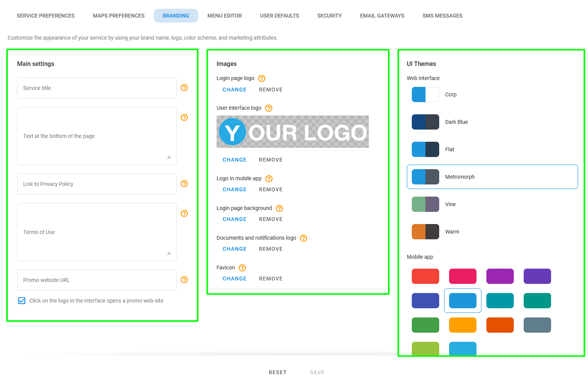Remove the Documents and notifications logo
Image resolution: width=588 pixels, height=386 pixels.
point(271,249)
